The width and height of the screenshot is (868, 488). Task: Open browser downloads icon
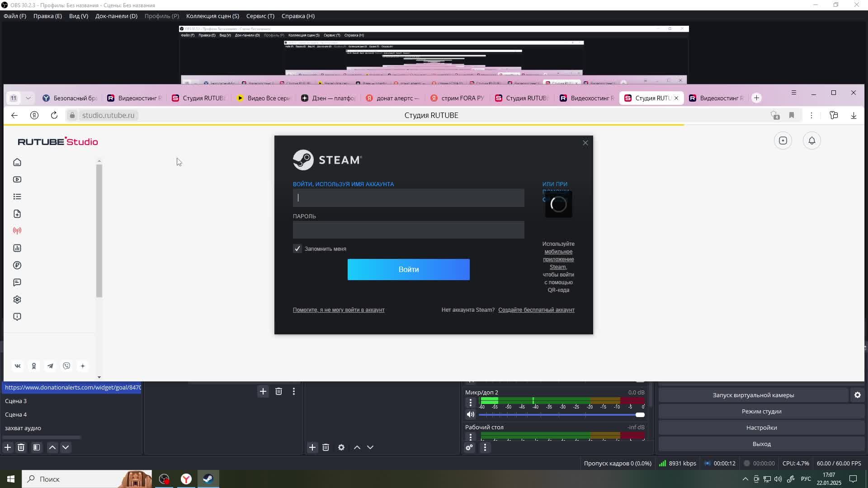tap(854, 115)
